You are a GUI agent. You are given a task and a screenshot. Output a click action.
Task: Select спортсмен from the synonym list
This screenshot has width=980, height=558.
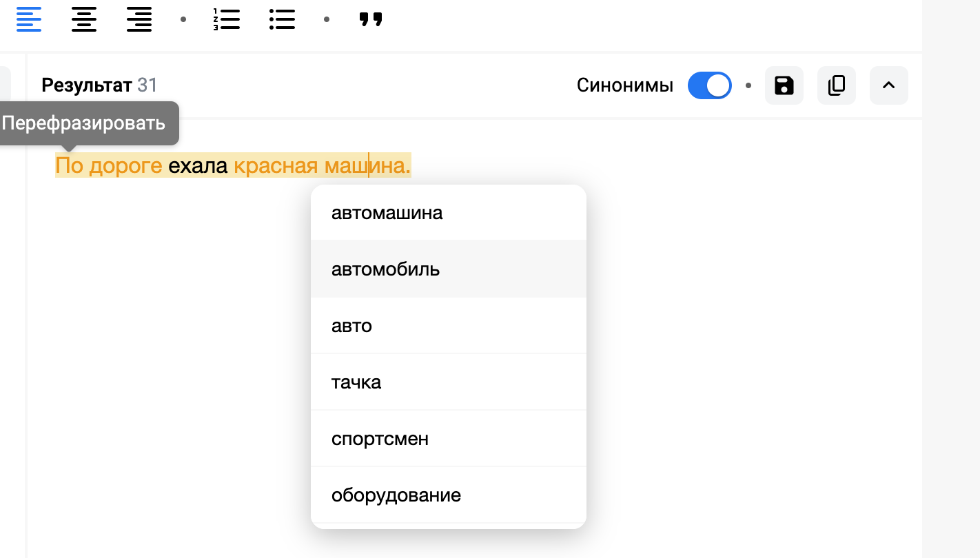(380, 438)
